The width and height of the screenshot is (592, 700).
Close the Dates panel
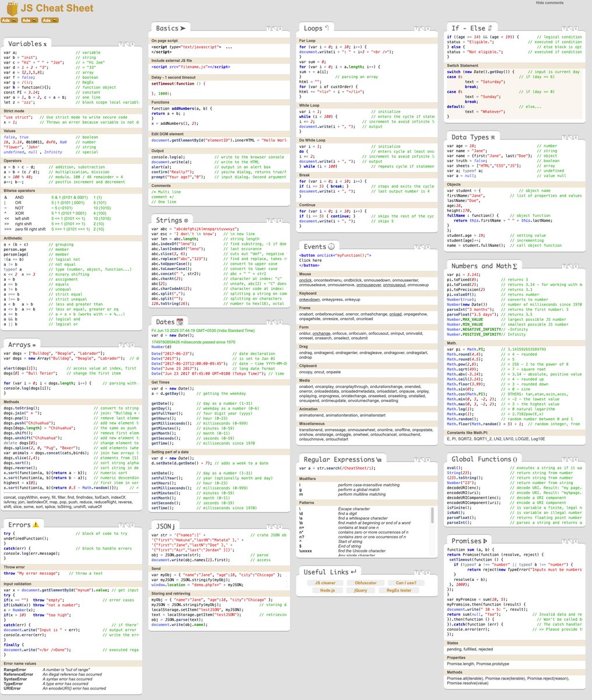[280, 322]
